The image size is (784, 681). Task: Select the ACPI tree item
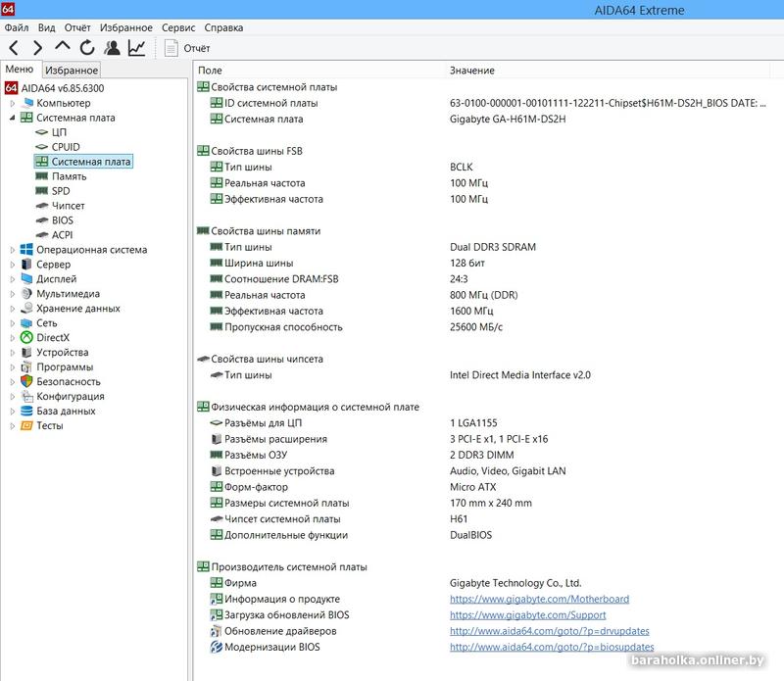62,235
